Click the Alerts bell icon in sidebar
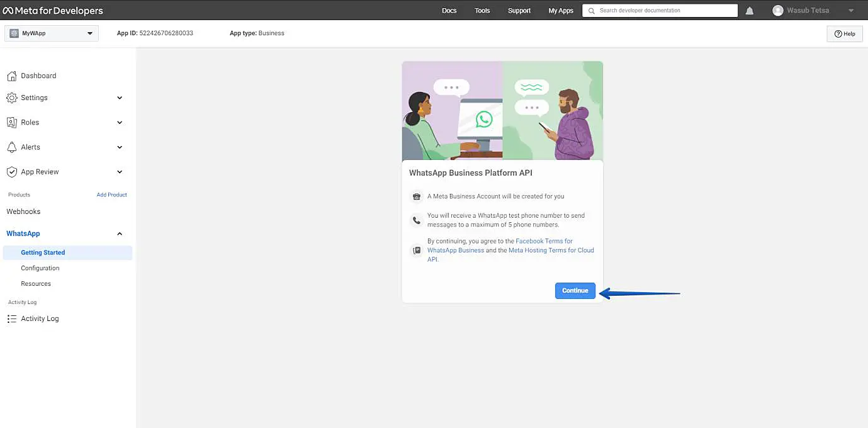868x428 pixels. pyautogui.click(x=11, y=147)
